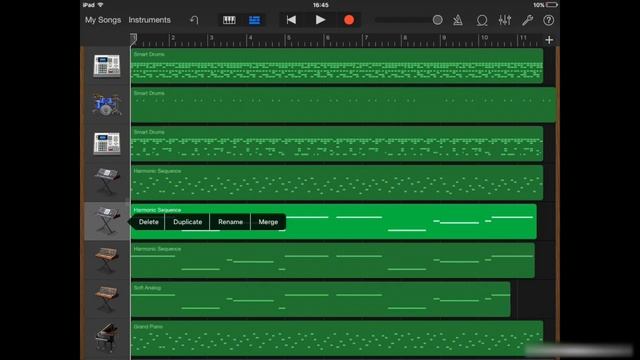Open song settings wrench

tap(527, 20)
